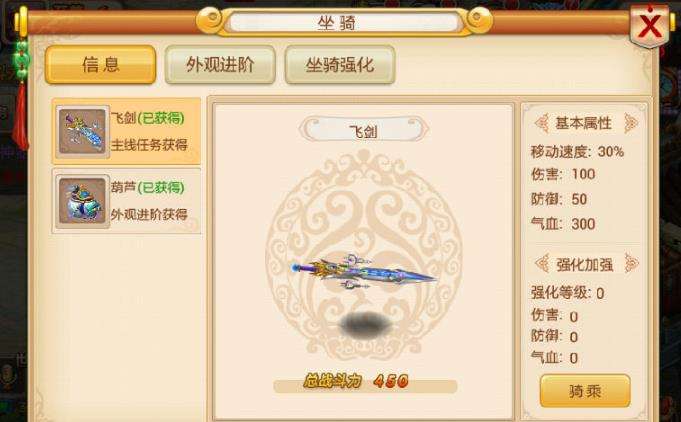Open the 外观进阶 tab

[x=220, y=65]
